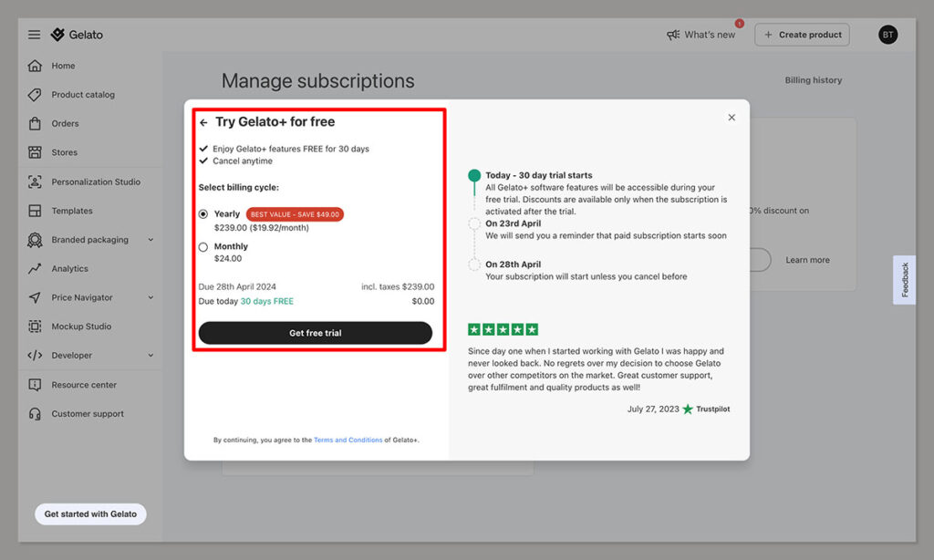Click the Stores shop icon
The width and height of the screenshot is (934, 560).
(35, 152)
